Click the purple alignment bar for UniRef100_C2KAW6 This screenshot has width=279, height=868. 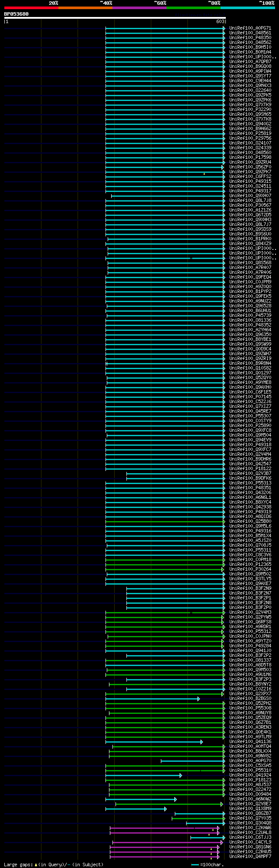coord(164,828)
